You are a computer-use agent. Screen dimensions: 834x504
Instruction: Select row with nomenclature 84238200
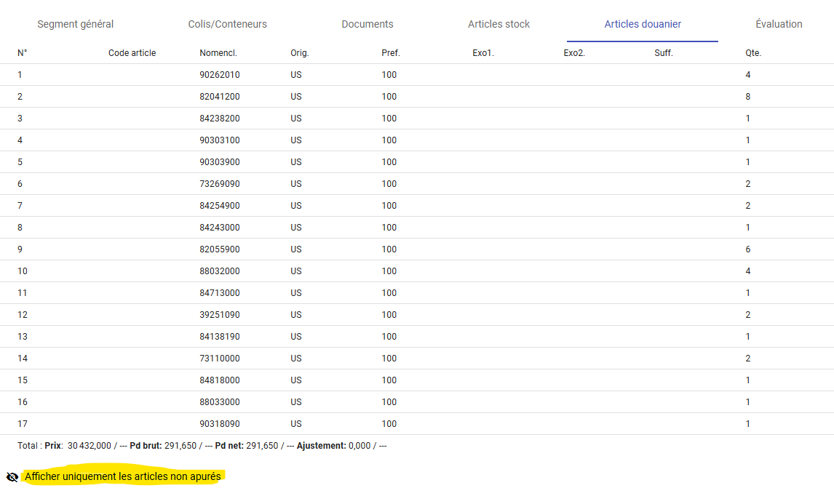tap(219, 119)
